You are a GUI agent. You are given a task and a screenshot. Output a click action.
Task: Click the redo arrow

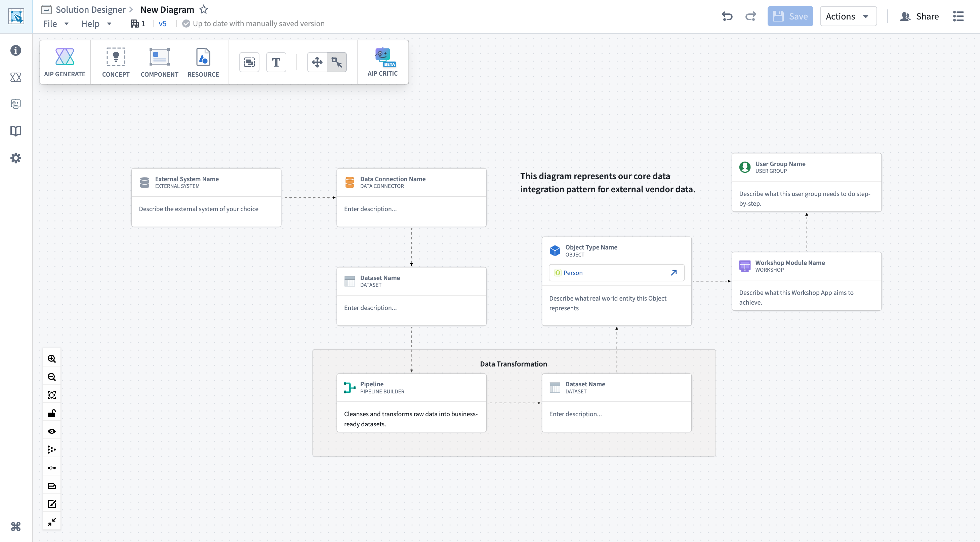coord(750,16)
